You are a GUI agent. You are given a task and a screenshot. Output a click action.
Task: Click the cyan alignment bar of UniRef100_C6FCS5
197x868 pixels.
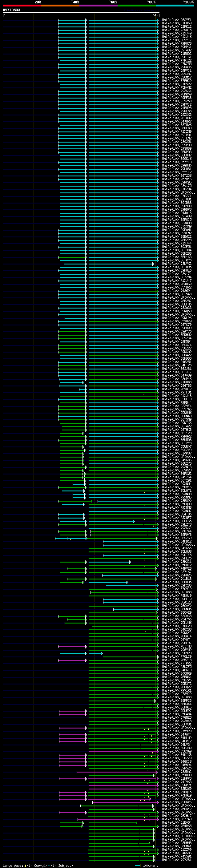point(111,521)
